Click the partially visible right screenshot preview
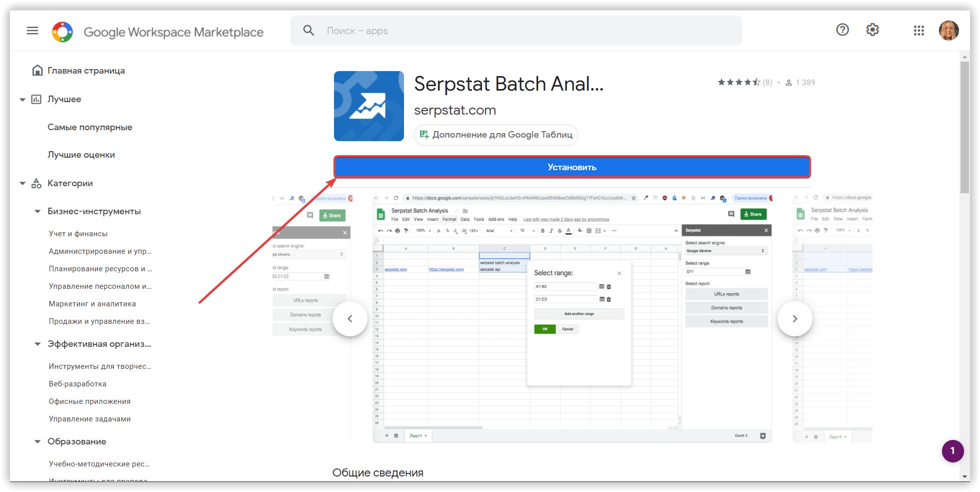Image resolution: width=980 pixels, height=492 pixels. click(x=833, y=318)
